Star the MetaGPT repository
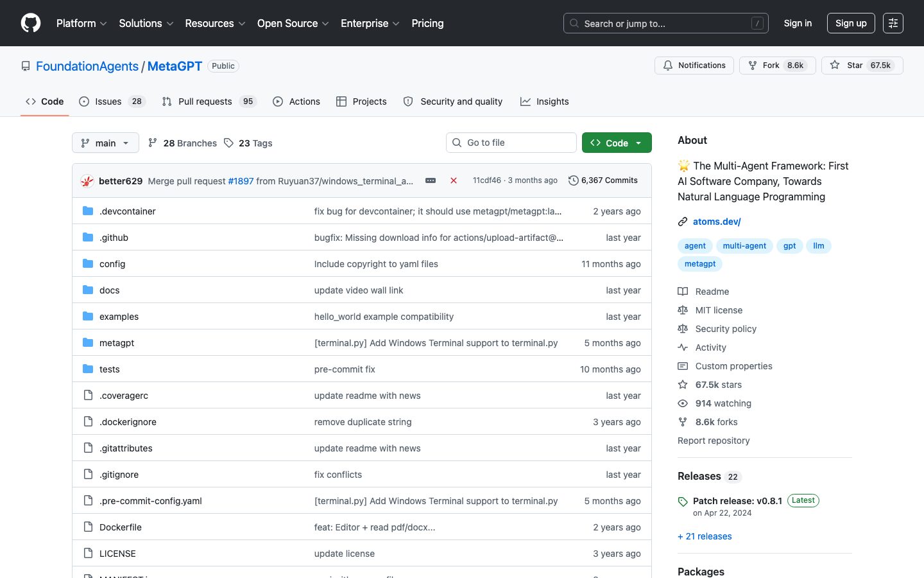The height and width of the screenshot is (578, 924). click(862, 66)
